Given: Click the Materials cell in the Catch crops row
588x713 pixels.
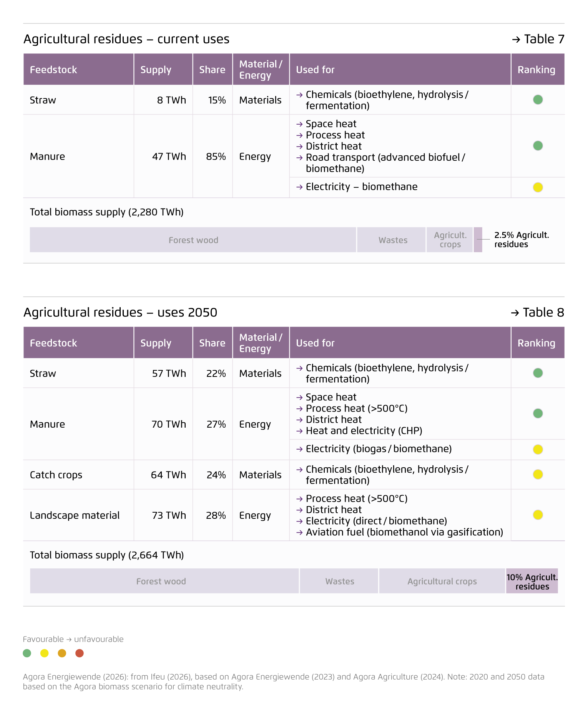Looking at the screenshot, I should [260, 475].
